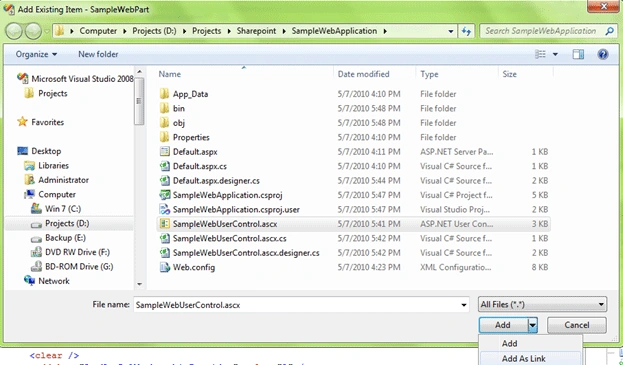Click the App_Data folder icon
The image size is (623, 365).
click(x=164, y=94)
